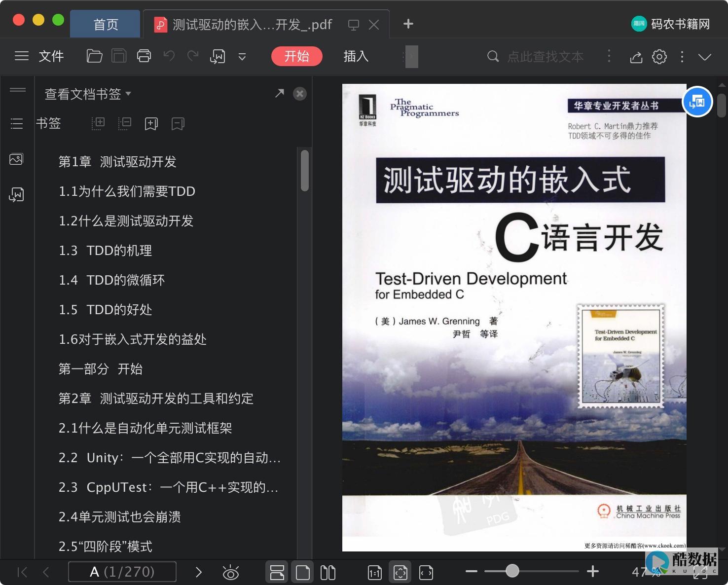Close the bookmark panel
The width and height of the screenshot is (728, 585).
tap(300, 94)
